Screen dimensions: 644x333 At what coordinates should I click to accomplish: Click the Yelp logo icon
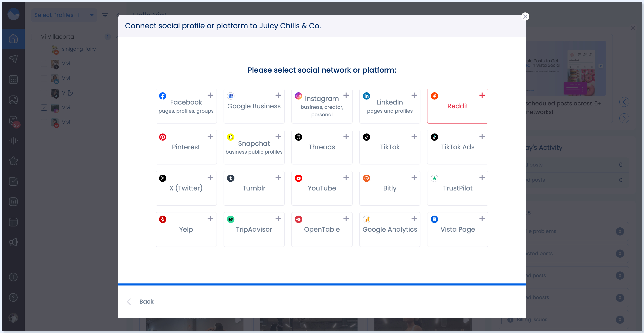pos(163,219)
